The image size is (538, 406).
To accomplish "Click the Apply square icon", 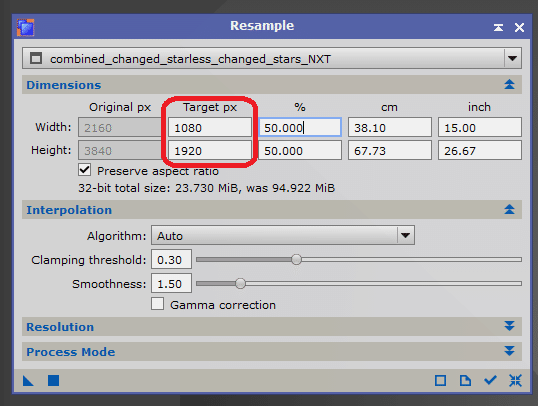I will pyautogui.click(x=54, y=380).
